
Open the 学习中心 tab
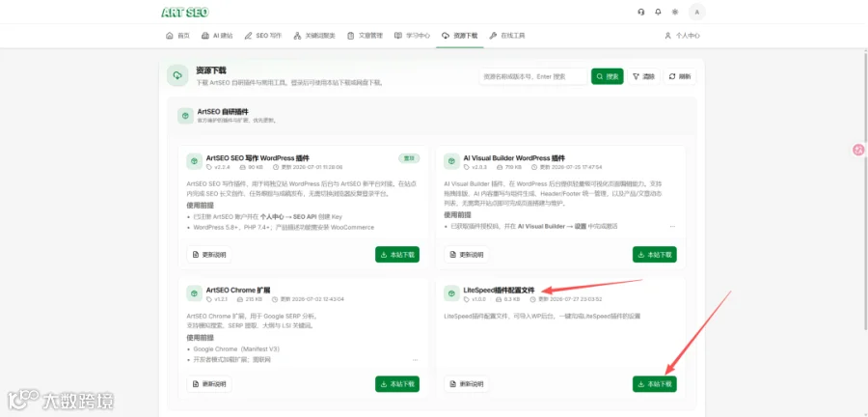pos(413,36)
